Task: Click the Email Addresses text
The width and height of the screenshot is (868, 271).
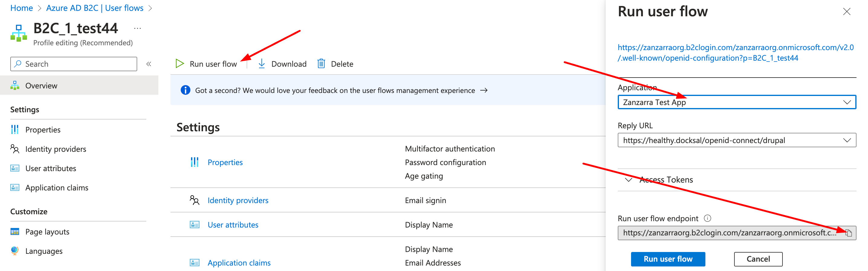Action: [x=433, y=263]
